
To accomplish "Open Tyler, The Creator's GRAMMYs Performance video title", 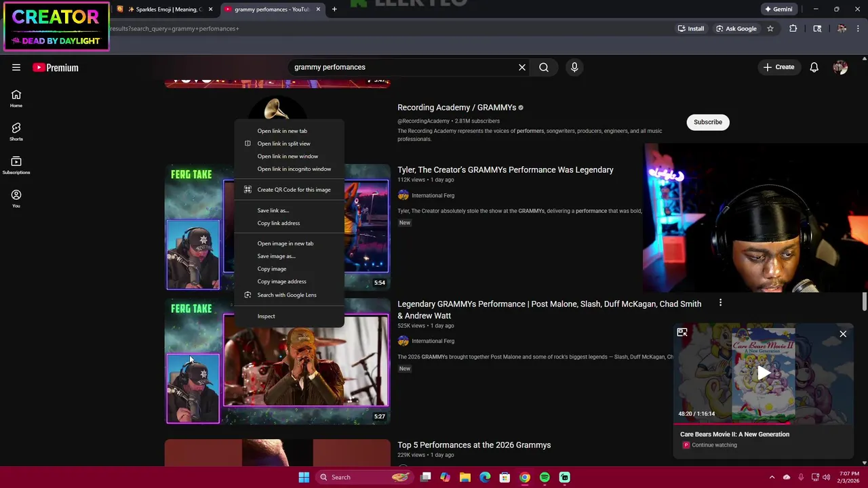I will 505,169.
